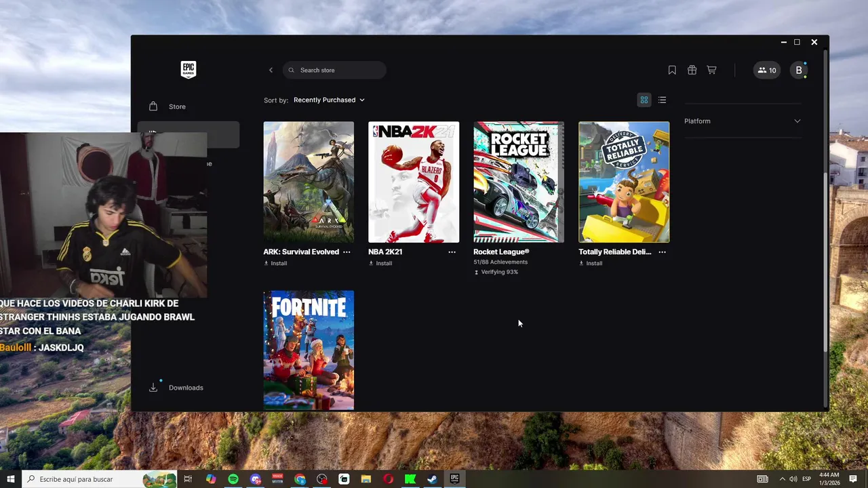Open the green K app on taskbar
Screen dimensions: 868x488
pyautogui.click(x=410, y=479)
